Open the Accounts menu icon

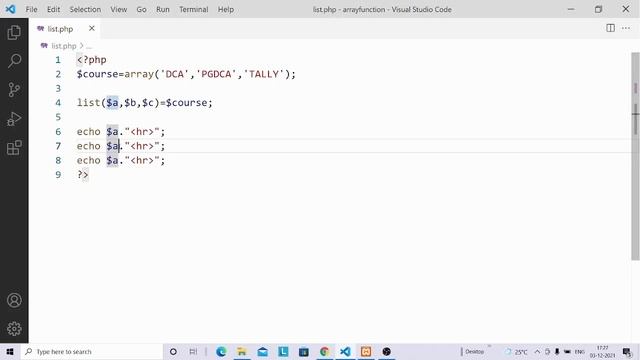14,300
